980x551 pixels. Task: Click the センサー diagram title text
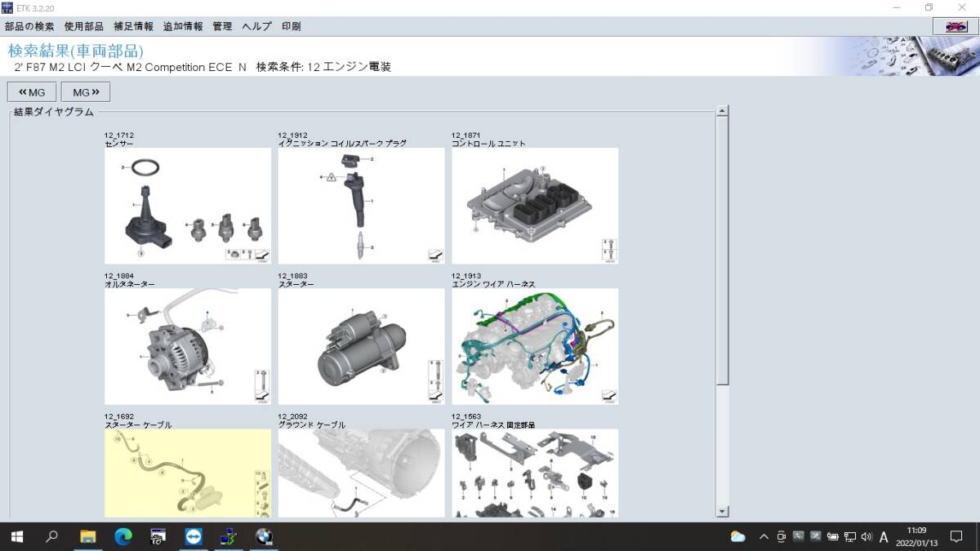(x=119, y=143)
